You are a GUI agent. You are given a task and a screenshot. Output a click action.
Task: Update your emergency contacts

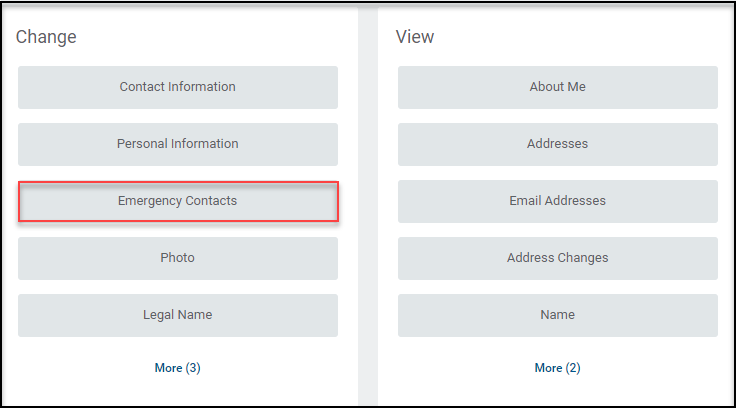pos(178,201)
